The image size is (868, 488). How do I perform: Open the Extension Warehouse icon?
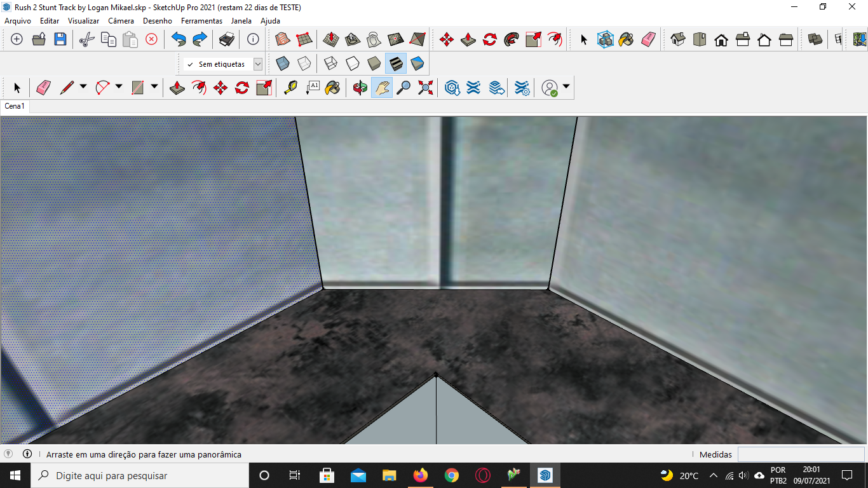473,88
